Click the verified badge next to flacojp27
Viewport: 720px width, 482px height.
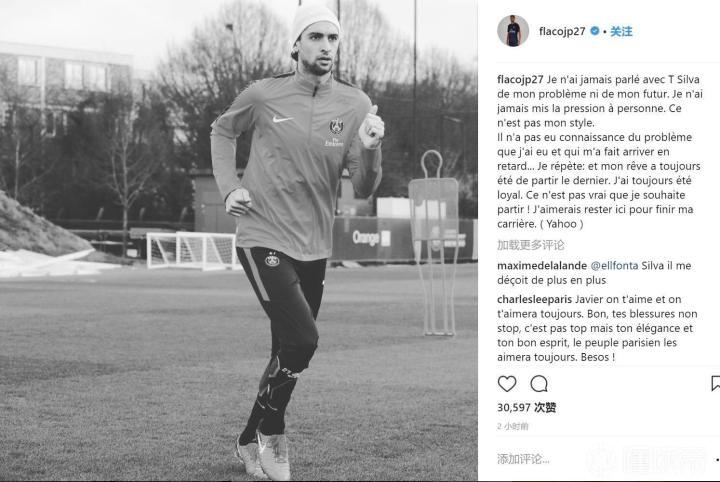(x=595, y=31)
